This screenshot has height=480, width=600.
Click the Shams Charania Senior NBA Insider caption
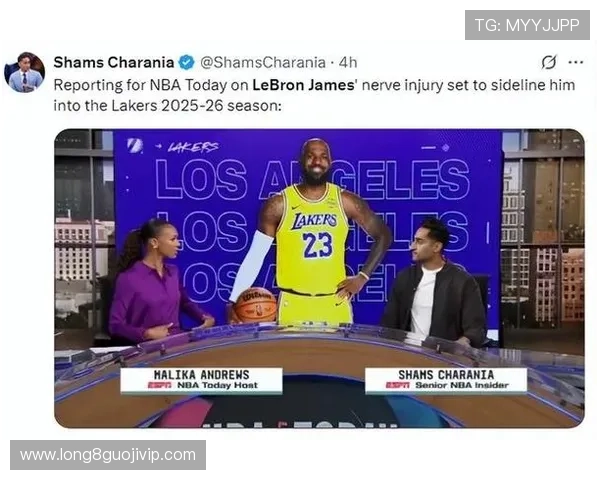tap(446, 380)
